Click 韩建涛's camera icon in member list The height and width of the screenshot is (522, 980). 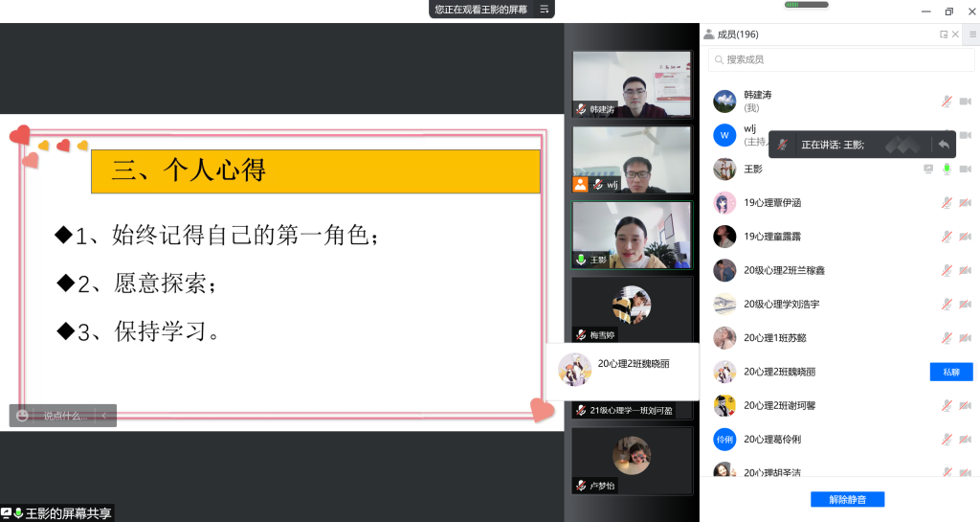[x=965, y=102]
